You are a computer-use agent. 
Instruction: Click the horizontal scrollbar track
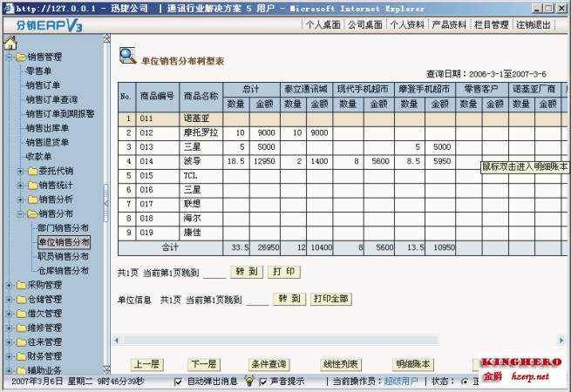[281, 341]
